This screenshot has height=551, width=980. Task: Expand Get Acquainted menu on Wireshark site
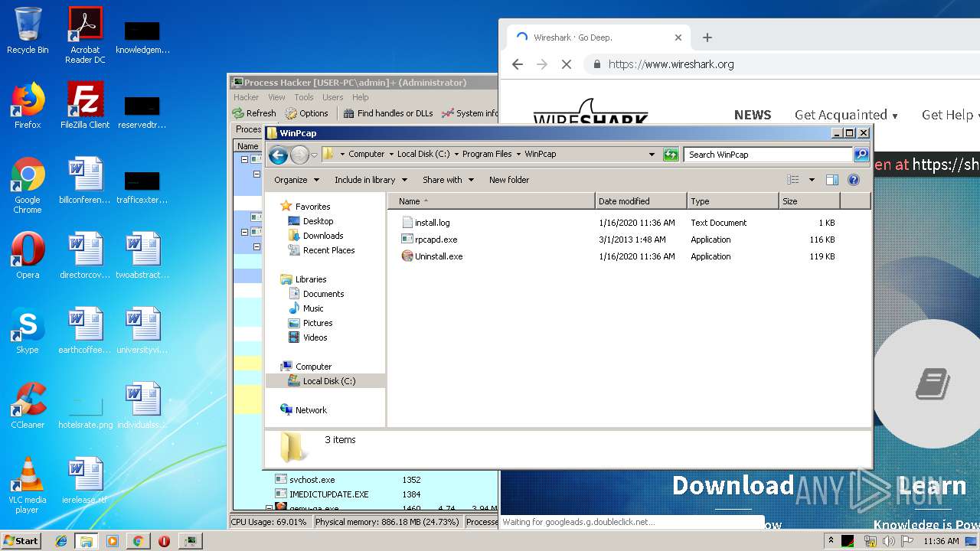[x=846, y=115]
